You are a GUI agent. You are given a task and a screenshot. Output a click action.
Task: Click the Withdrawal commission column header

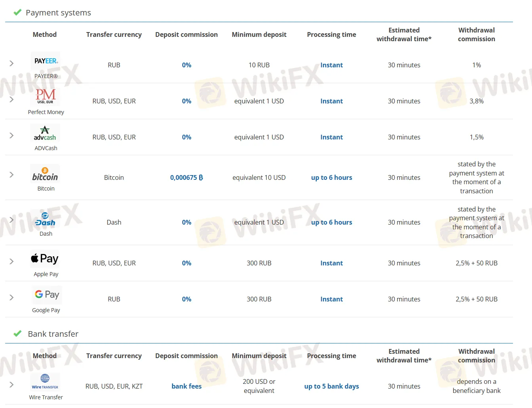pos(477,34)
